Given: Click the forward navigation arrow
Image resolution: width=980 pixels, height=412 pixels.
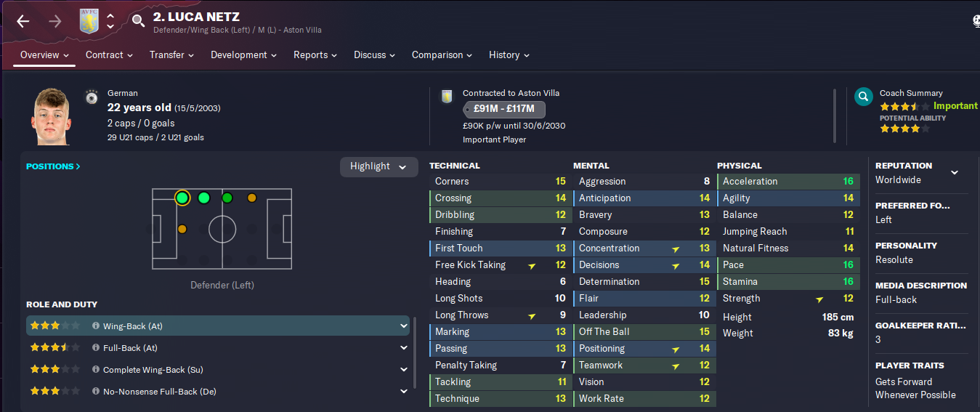Looking at the screenshot, I should [x=54, y=21].
